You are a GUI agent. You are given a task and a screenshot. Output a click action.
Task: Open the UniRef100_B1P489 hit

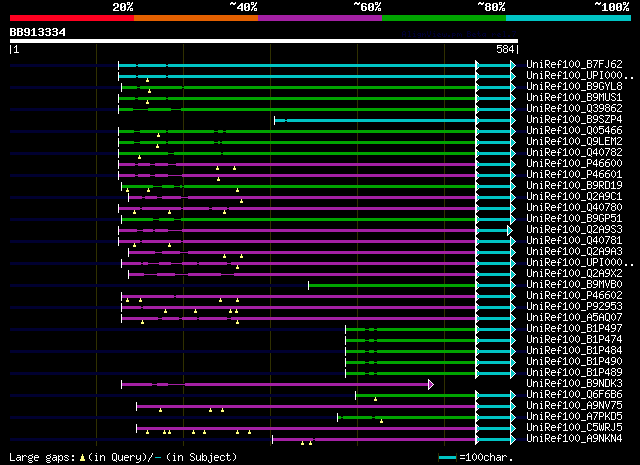pyautogui.click(x=574, y=373)
